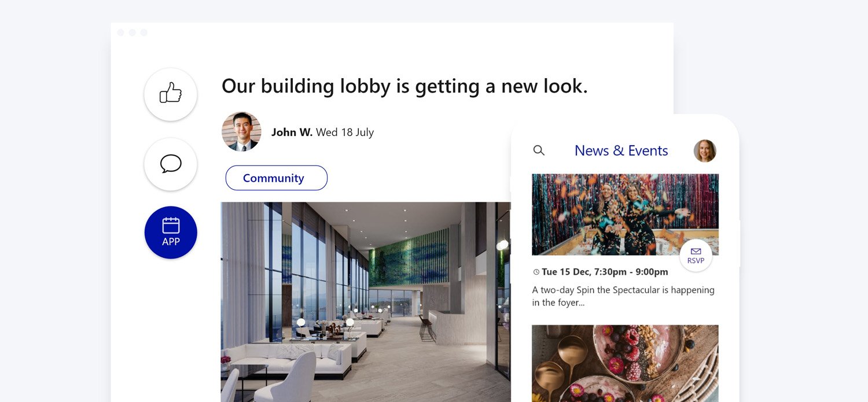
Task: Click the clock icon beside Tue 15 Dec
Action: [536, 272]
